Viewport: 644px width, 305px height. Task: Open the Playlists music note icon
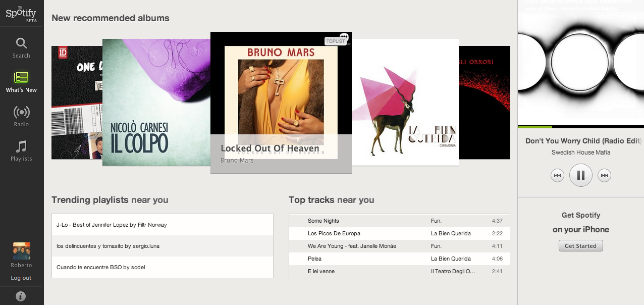click(21, 146)
